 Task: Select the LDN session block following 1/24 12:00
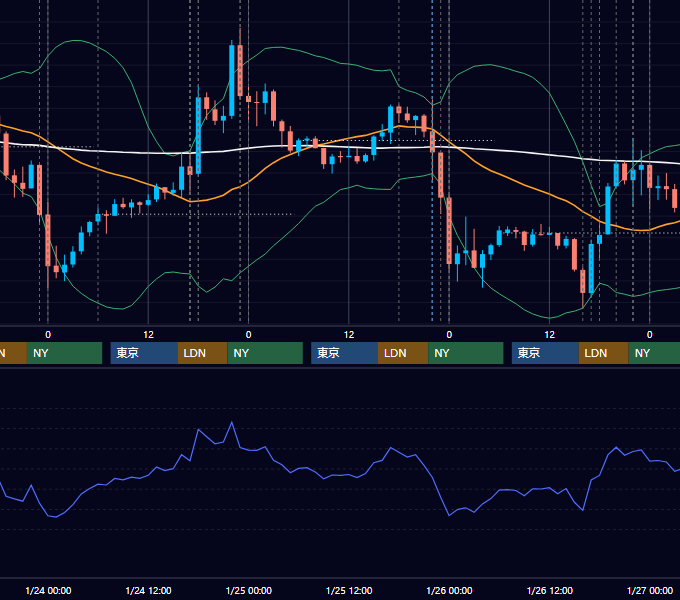pos(203,353)
